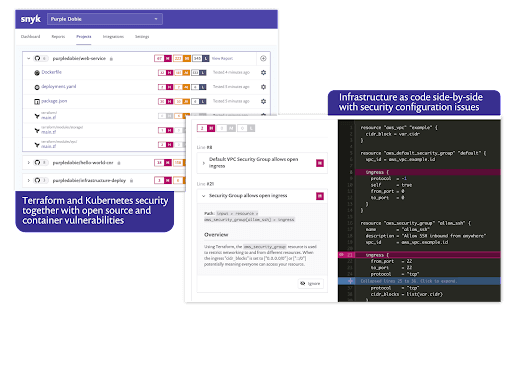Click the Ignore button with eye icon

pos(311,284)
